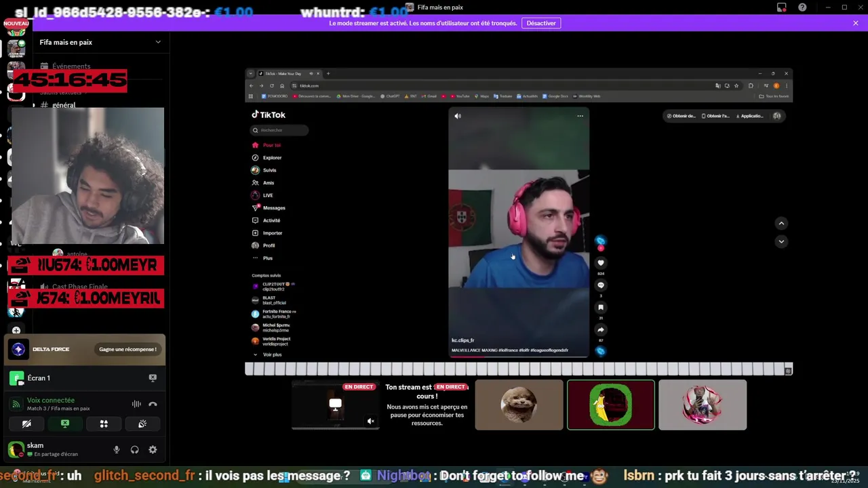Image resolution: width=868 pixels, height=488 pixels.
Task: Select the otter avatar participant tile
Action: point(519,405)
